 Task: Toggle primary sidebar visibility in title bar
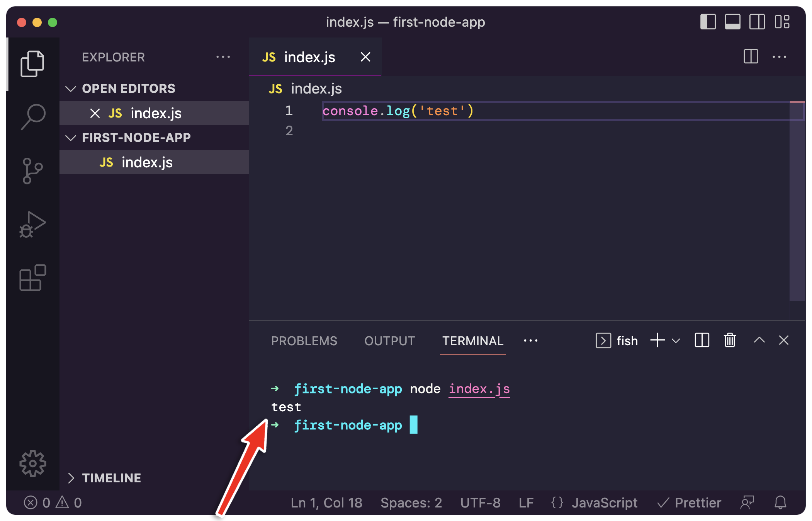click(708, 22)
